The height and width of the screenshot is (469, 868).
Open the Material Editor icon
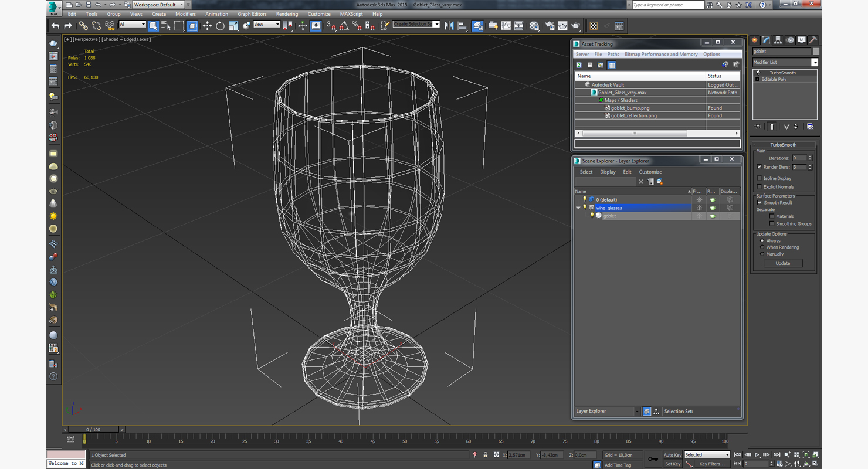[534, 26]
